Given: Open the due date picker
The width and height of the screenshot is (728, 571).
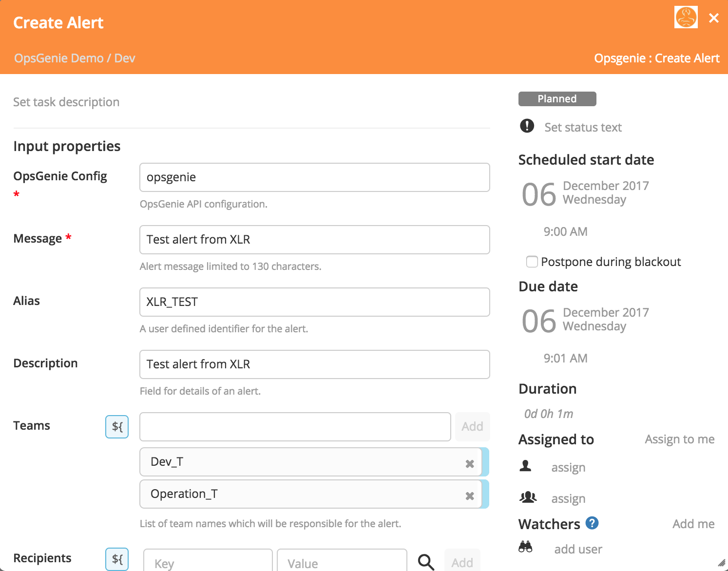Looking at the screenshot, I should [585, 320].
